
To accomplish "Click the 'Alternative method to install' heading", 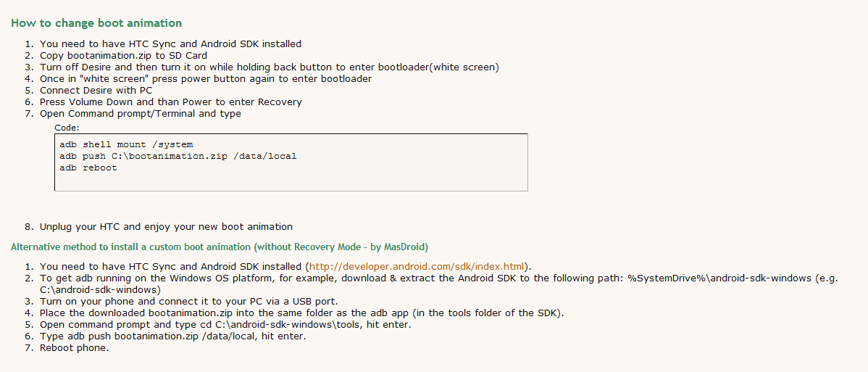I will 220,247.
